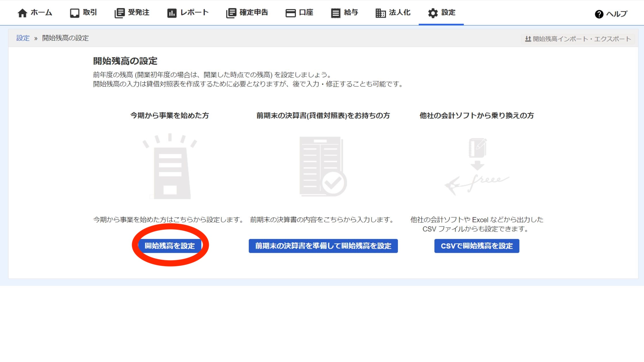Click the ホーム (Home) icon
This screenshot has width=644, height=362.
pyautogui.click(x=22, y=13)
